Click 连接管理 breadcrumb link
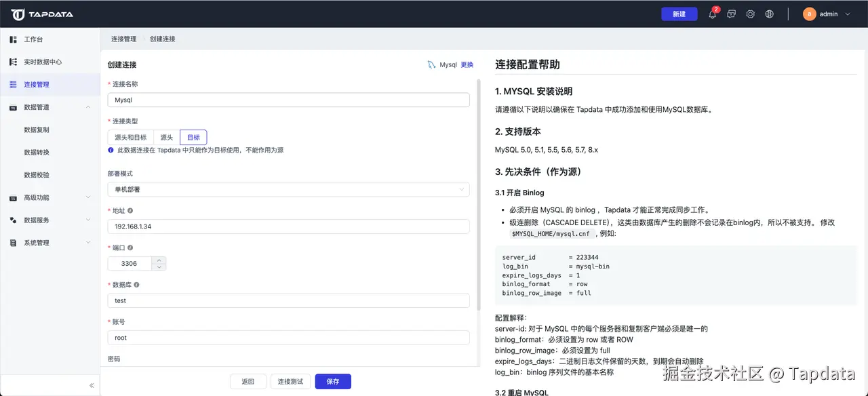 tap(123, 39)
